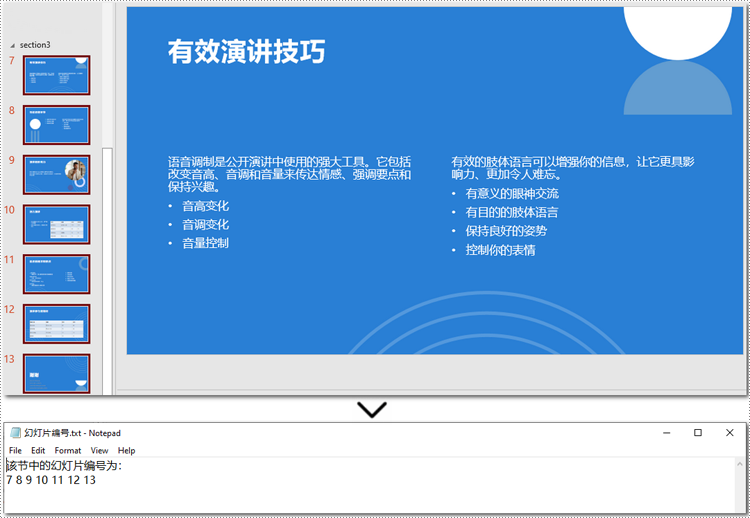750x518 pixels.
Task: Click the line 该节中的幻灯片编号为 in Notepad
Action: click(65, 466)
